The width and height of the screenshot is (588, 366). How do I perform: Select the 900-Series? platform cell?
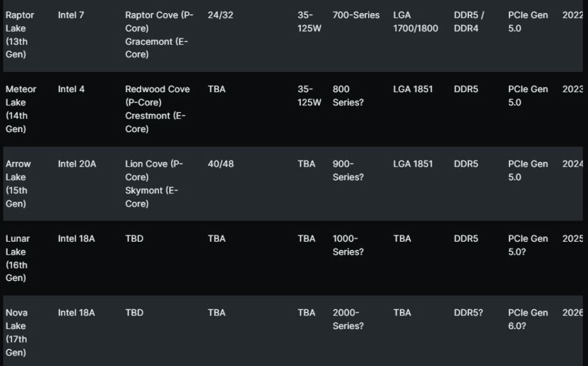point(348,170)
